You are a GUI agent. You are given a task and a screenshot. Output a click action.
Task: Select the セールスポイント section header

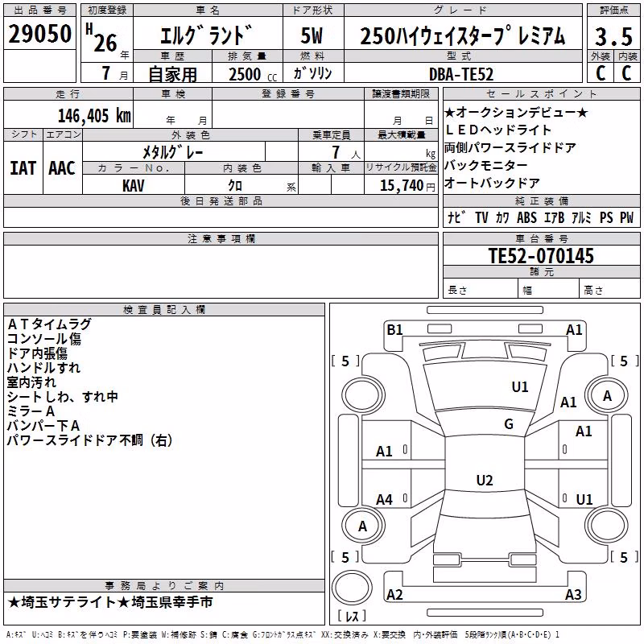click(x=541, y=94)
